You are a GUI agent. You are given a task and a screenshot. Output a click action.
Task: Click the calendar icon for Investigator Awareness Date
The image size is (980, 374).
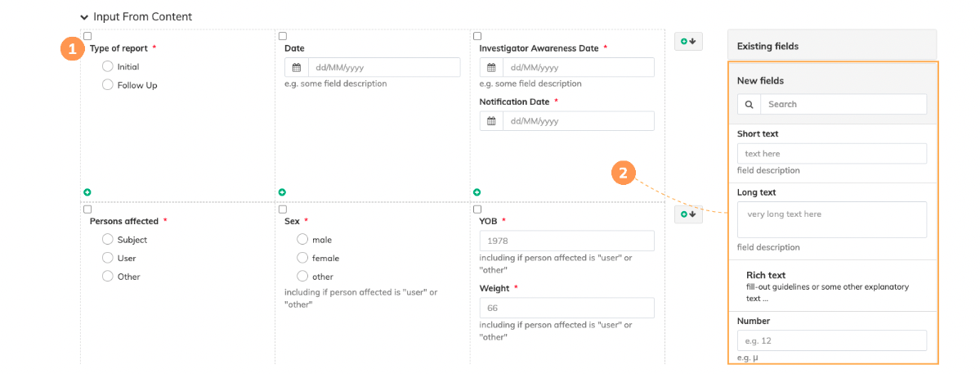491,67
